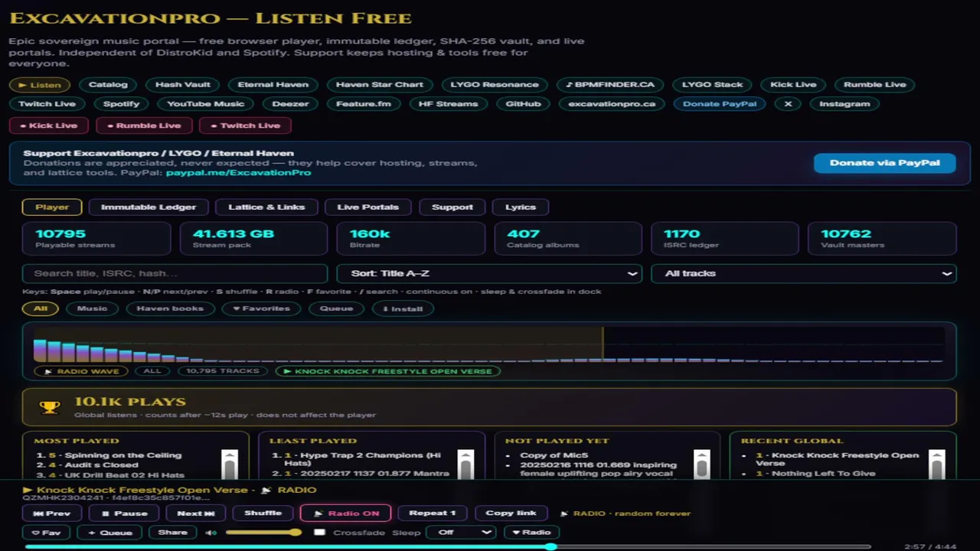The width and height of the screenshot is (980, 551).
Task: Visit the BPMFINDER.CA link
Action: point(610,85)
